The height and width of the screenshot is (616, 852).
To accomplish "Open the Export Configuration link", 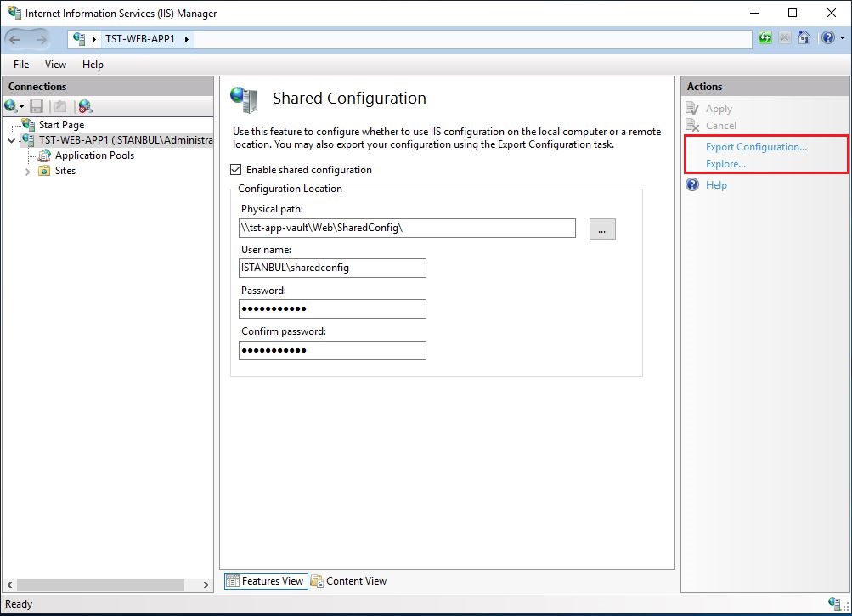I will (756, 147).
